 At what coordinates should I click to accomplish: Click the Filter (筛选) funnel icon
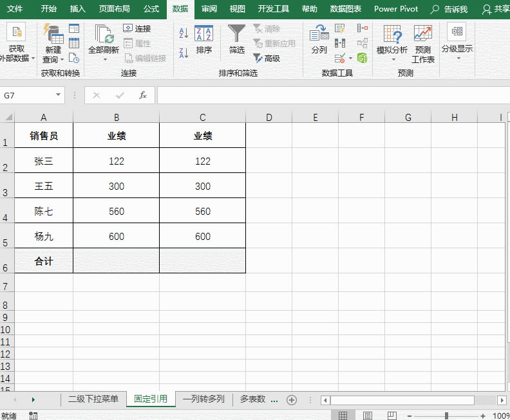[x=237, y=35]
